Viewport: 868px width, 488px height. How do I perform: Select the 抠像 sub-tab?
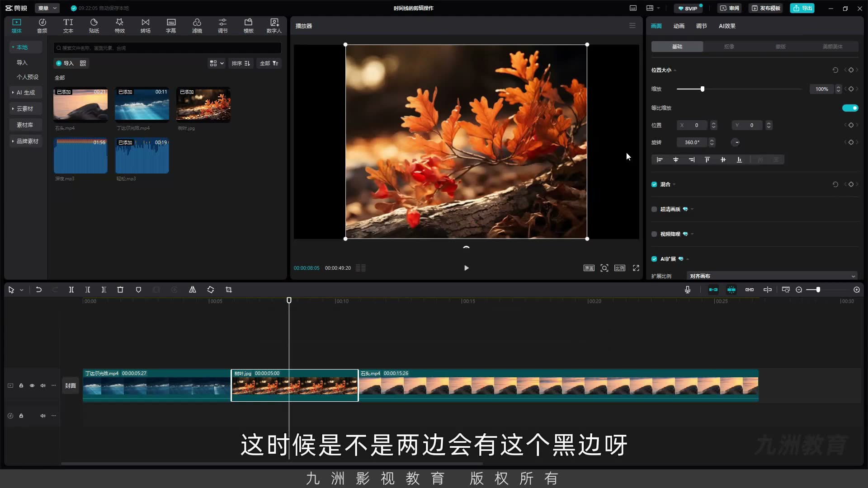729,47
